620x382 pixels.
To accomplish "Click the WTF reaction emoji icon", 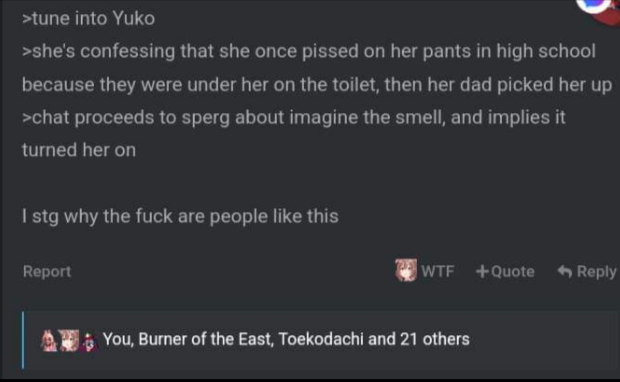I will coord(406,270).
